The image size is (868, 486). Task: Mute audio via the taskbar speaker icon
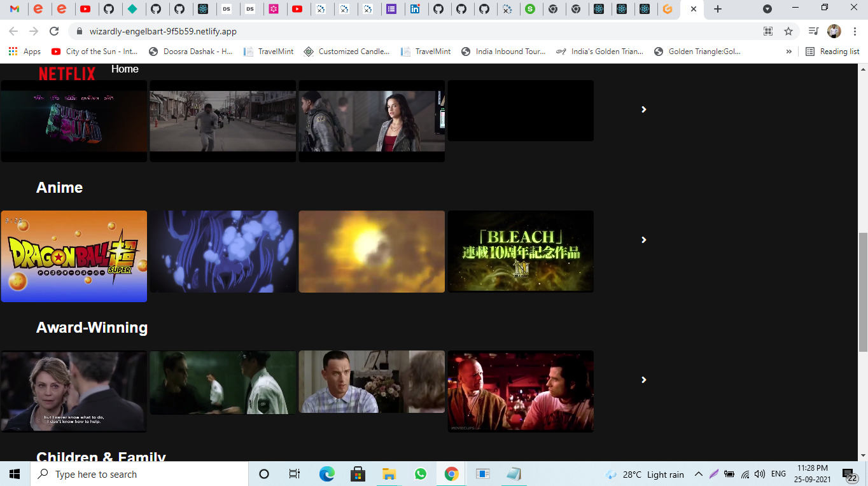coord(760,474)
